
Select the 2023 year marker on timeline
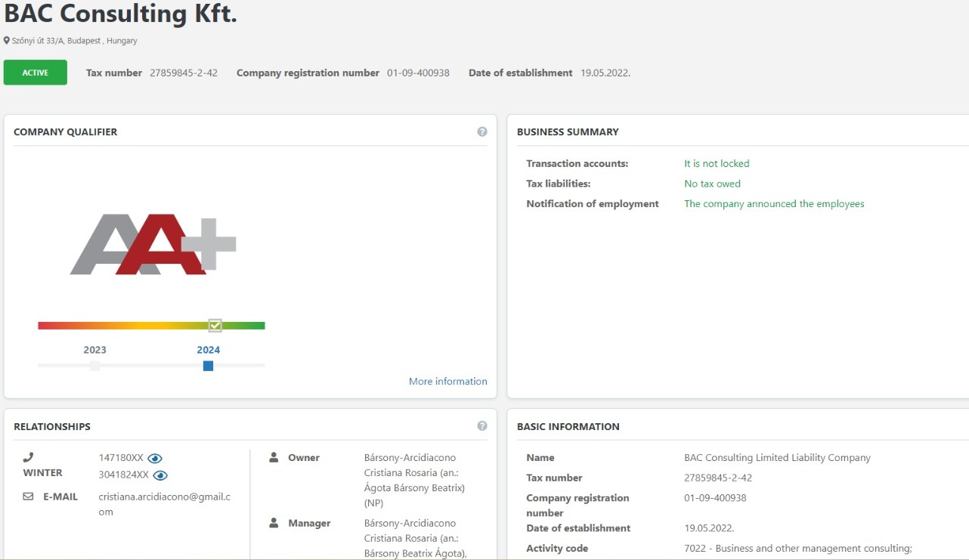[x=94, y=366]
